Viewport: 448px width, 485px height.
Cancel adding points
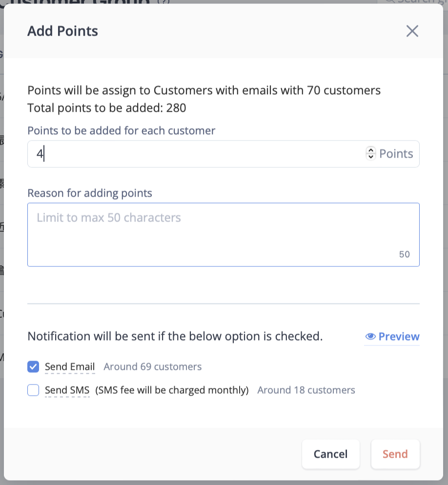tap(331, 454)
